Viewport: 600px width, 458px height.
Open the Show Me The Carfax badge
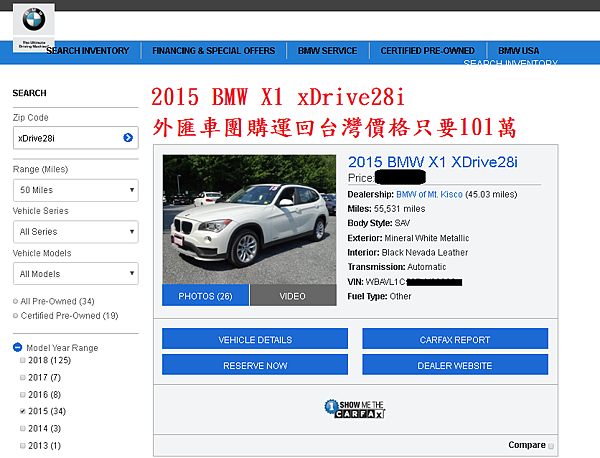click(x=355, y=409)
